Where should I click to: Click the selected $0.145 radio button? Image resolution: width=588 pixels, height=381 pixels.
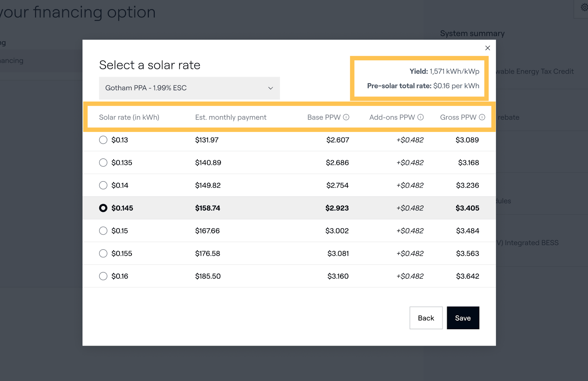103,208
